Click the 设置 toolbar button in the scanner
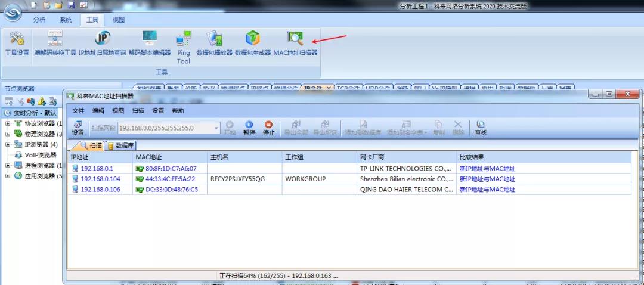644x285 pixels. point(78,128)
